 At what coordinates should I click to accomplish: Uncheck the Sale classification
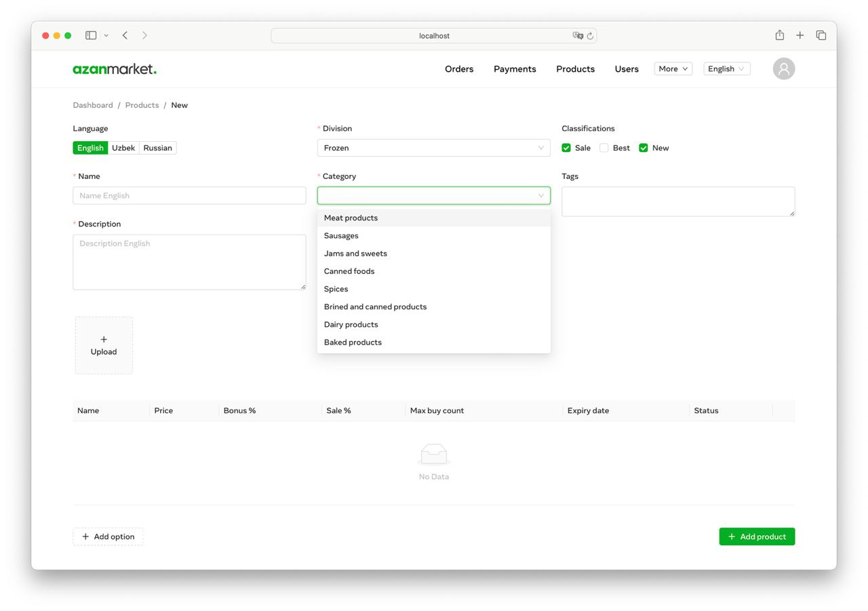point(566,147)
